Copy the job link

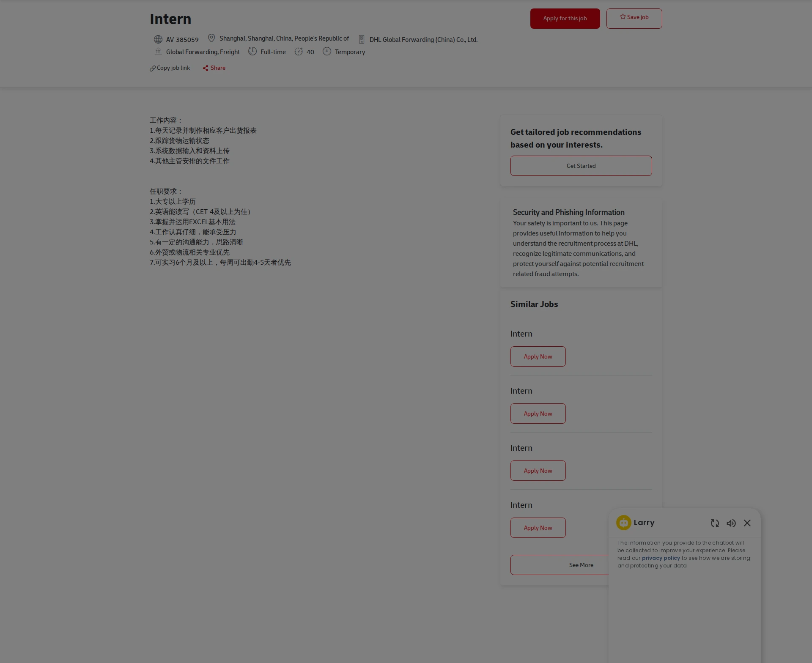click(x=170, y=68)
